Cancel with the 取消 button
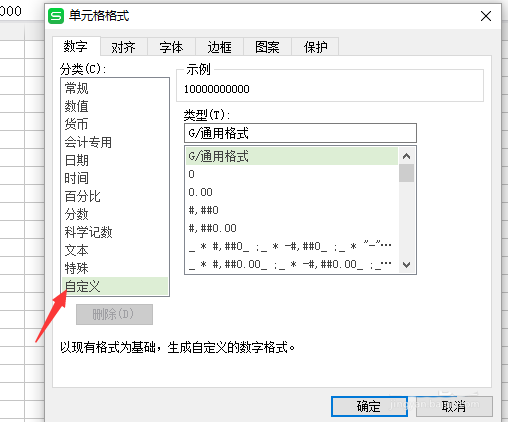The image size is (508, 422). 454,406
